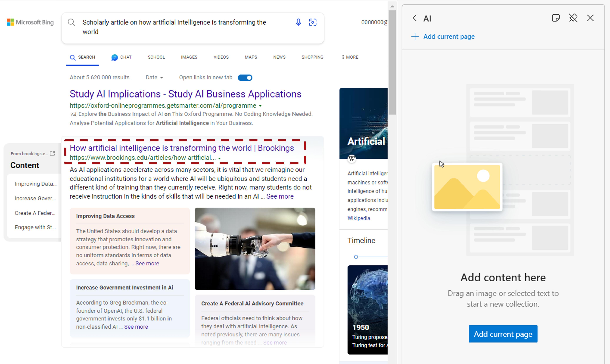Image resolution: width=610 pixels, height=364 pixels.
Task: Click the account email at top
Action: pyautogui.click(x=374, y=22)
